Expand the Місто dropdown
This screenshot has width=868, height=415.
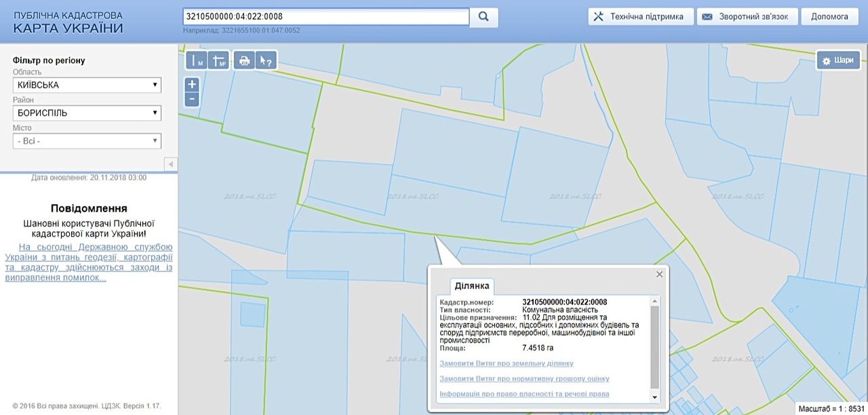tap(87, 141)
